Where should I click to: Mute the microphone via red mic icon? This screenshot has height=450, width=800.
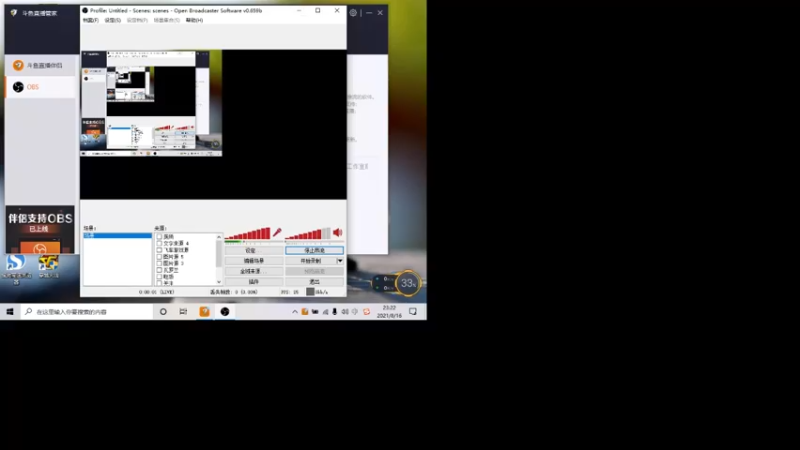point(277,233)
